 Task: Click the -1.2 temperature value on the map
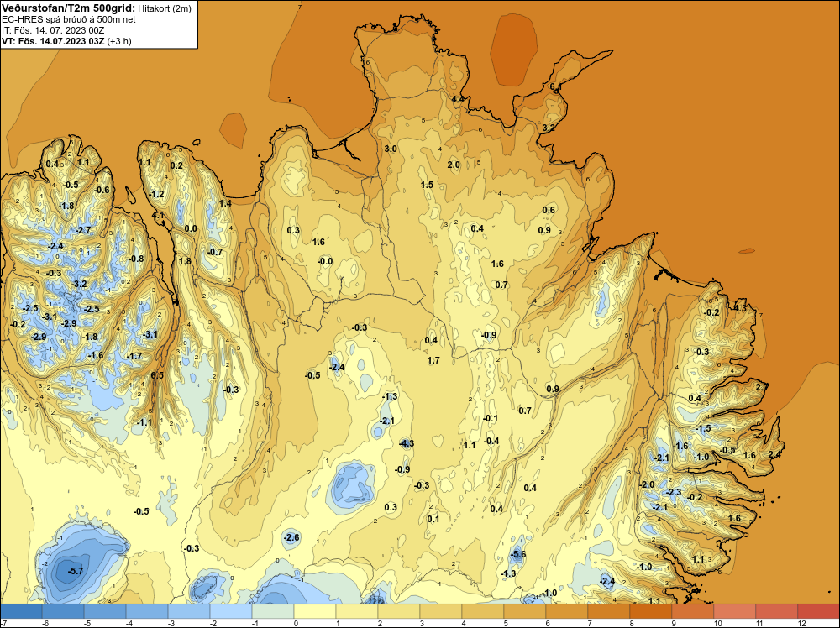[156, 194]
